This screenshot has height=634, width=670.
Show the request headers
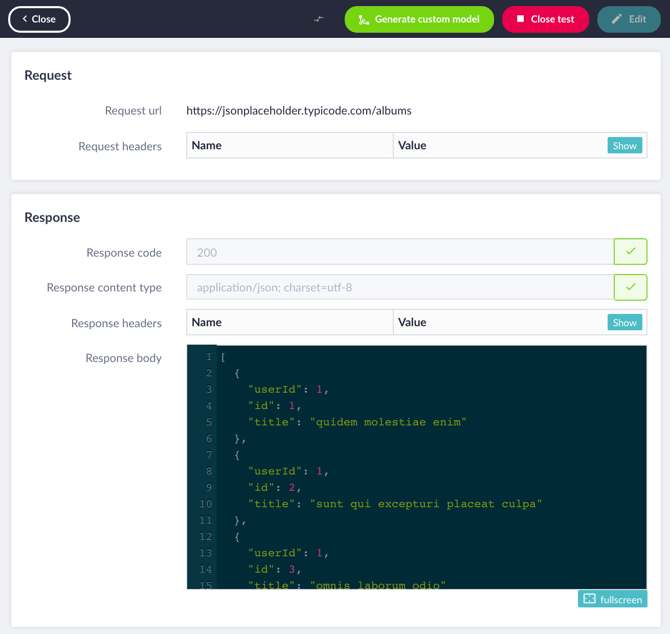(624, 146)
